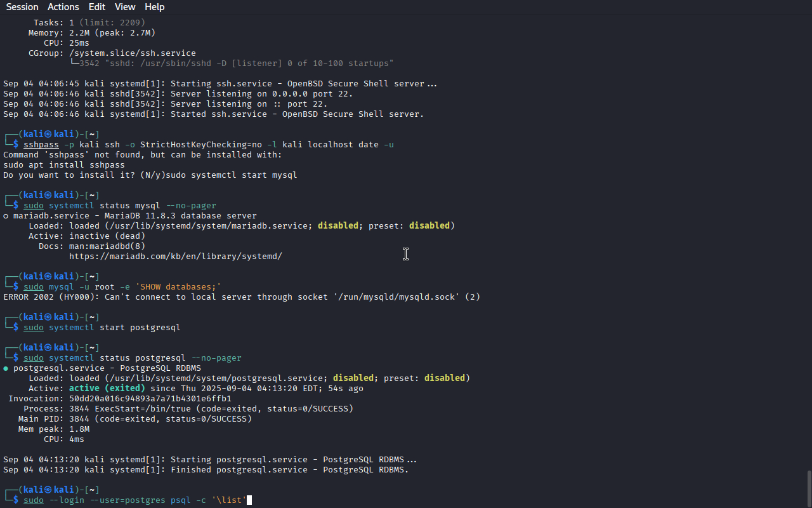812x508 pixels.
Task: Click the 'sudo mysql -u root' command line
Action: tap(122, 287)
